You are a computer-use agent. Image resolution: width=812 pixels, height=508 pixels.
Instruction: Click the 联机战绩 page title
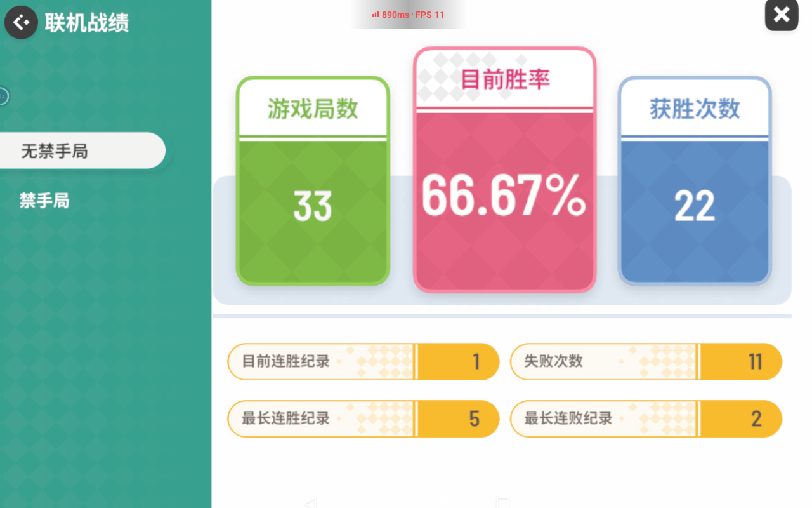click(x=87, y=23)
